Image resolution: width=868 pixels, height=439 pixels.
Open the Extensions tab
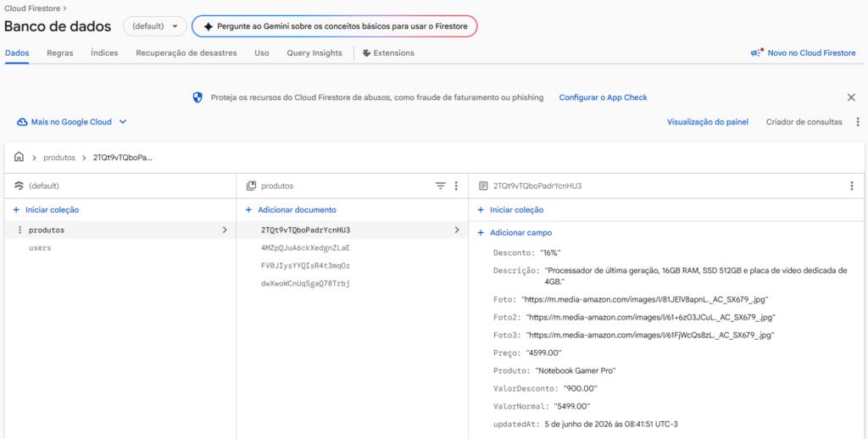pos(388,53)
